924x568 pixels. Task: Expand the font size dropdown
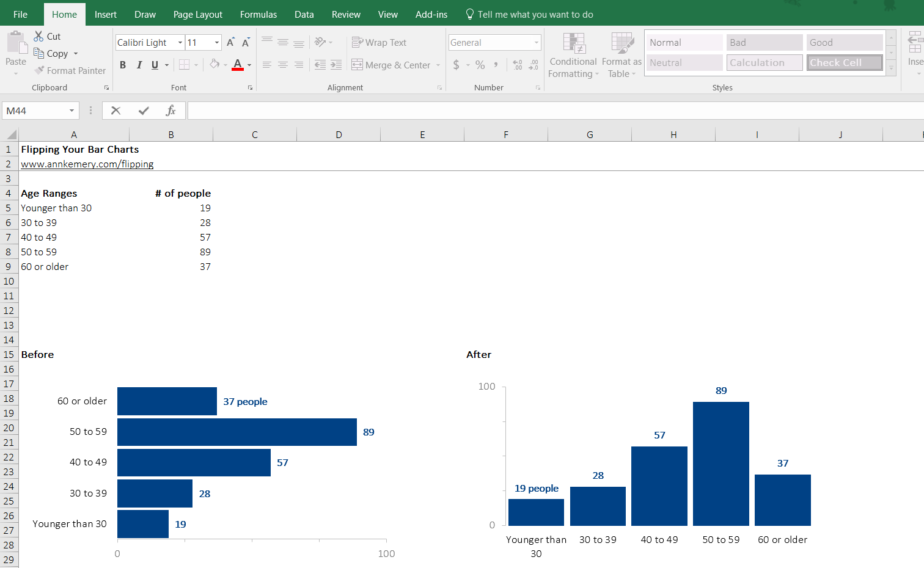(x=216, y=42)
